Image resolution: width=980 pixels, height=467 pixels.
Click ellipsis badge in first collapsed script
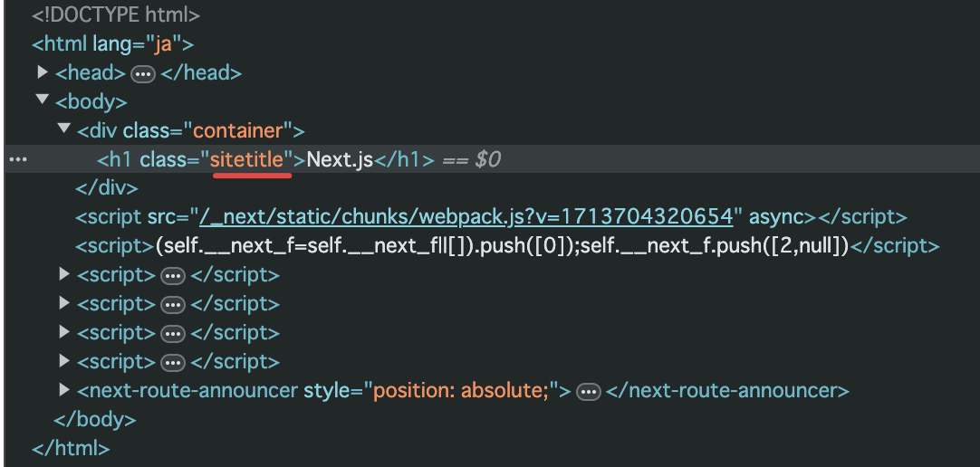click(173, 276)
